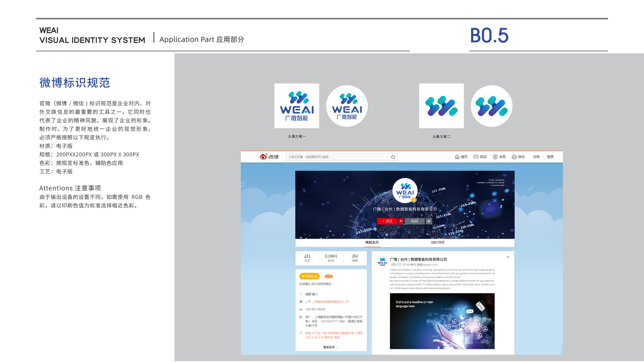This screenshot has width=644, height=362.
Task: Click circular symbol-only avatar option two
Action: click(x=491, y=106)
